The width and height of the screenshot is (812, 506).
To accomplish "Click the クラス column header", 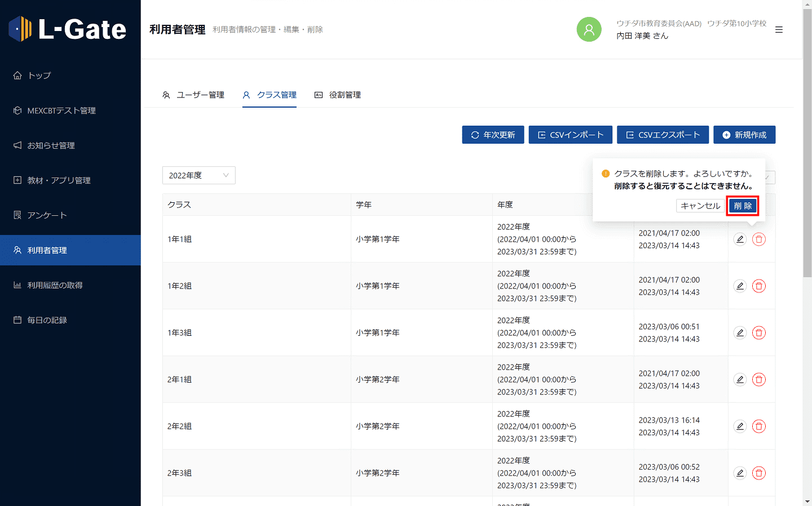I will (x=257, y=205).
